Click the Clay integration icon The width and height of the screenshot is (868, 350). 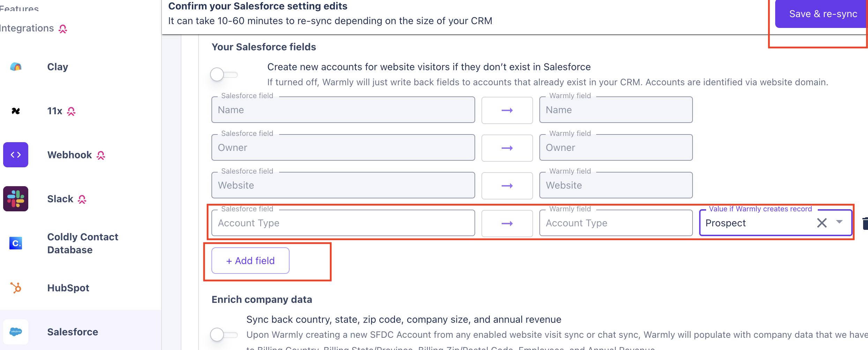pos(16,67)
